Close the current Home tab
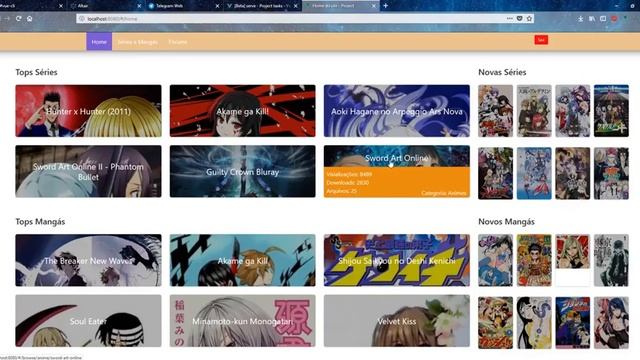Screen dimensions: 640x360 pyautogui.click(x=373, y=6)
